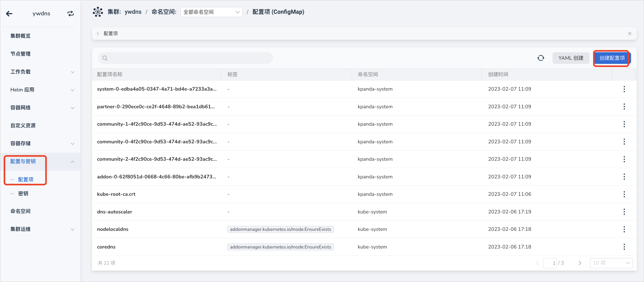Open addon-0-62f8051d config map
The width and height of the screenshot is (644, 282).
coord(157,177)
